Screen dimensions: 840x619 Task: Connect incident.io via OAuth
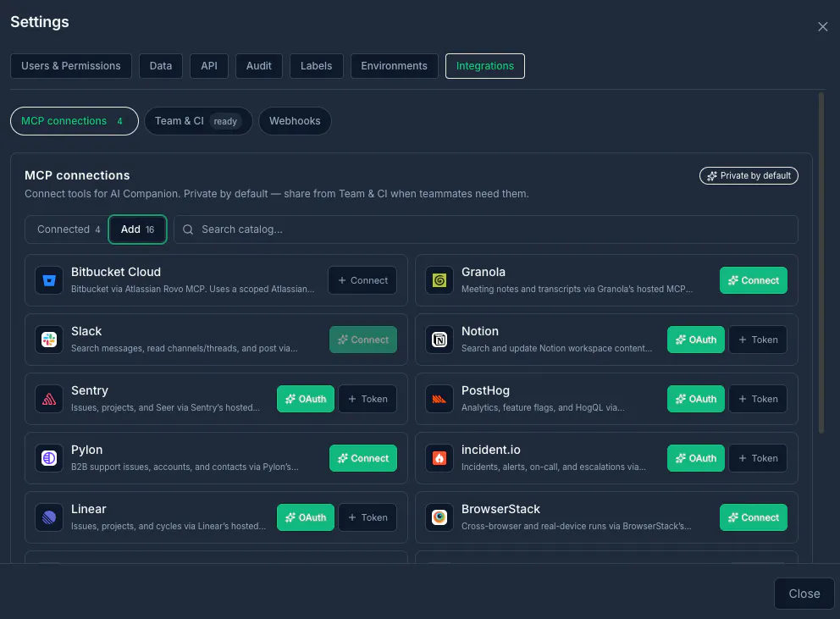tap(695, 458)
